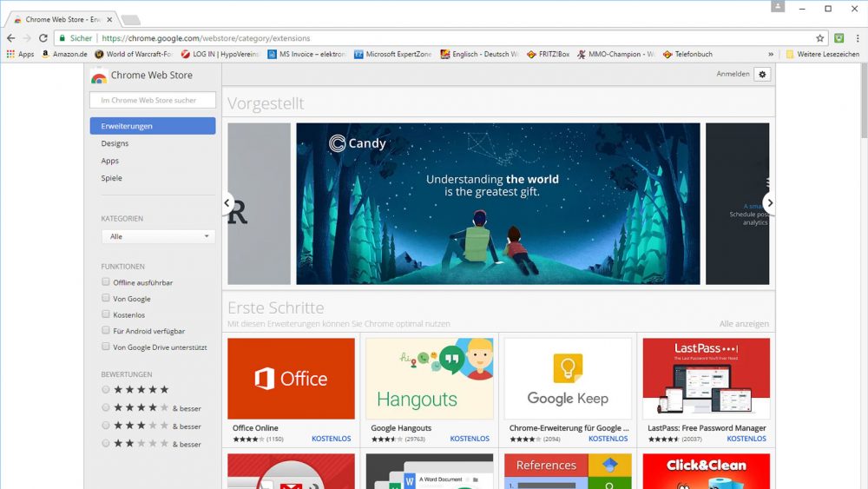Viewport: 868px width, 489px height.
Task: Click the Anmelden sign-in link
Action: (733, 75)
